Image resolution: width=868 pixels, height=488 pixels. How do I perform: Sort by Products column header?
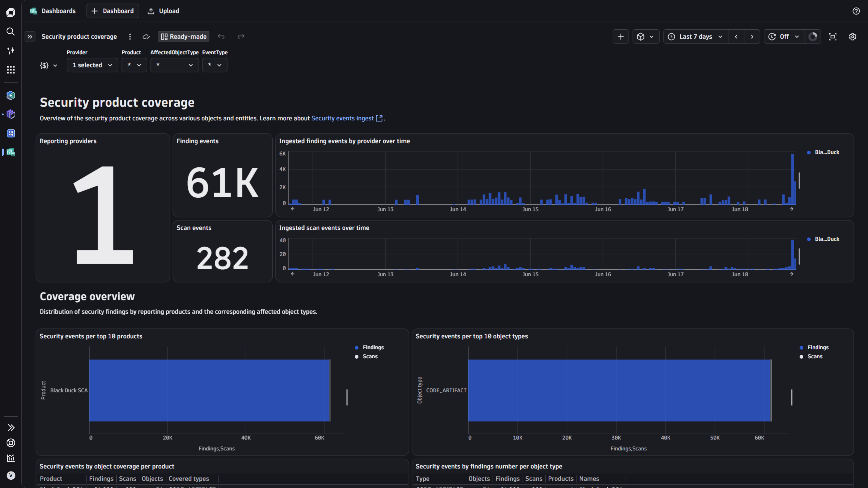pos(561,479)
